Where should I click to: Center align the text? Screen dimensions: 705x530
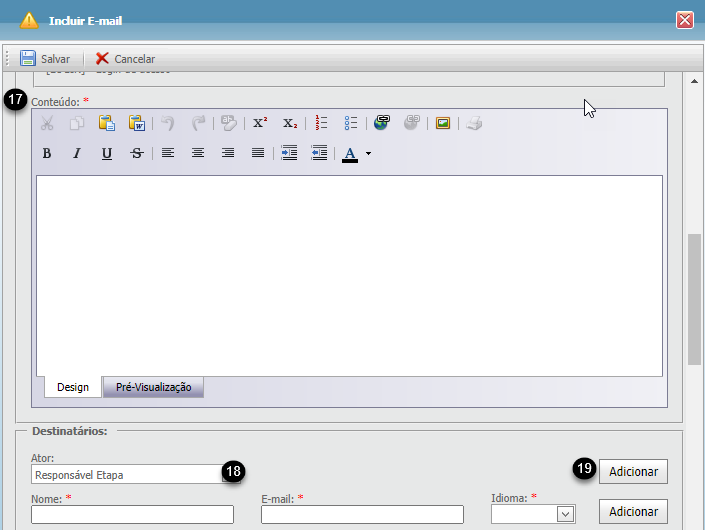pyautogui.click(x=198, y=153)
